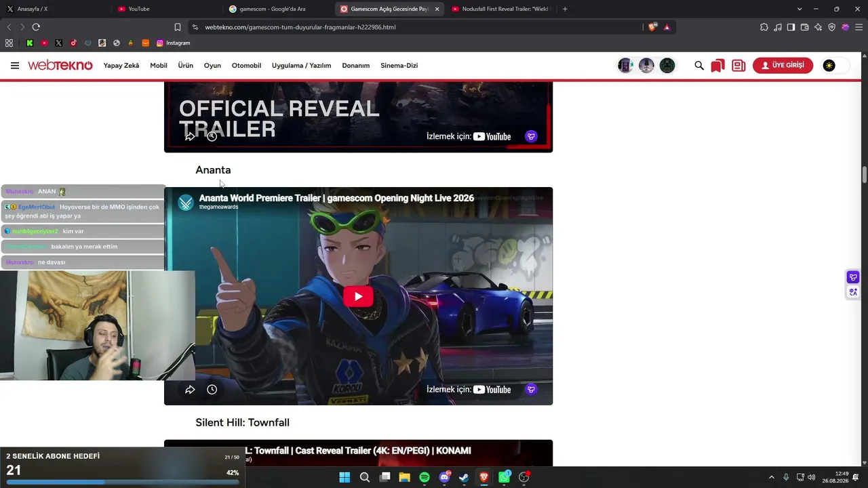Open the Windows Start menu
Image resolution: width=868 pixels, height=488 pixels.
click(x=344, y=477)
